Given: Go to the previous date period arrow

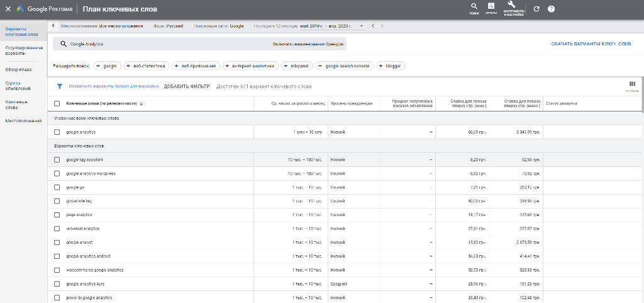Looking at the screenshot, I should tap(372, 26).
